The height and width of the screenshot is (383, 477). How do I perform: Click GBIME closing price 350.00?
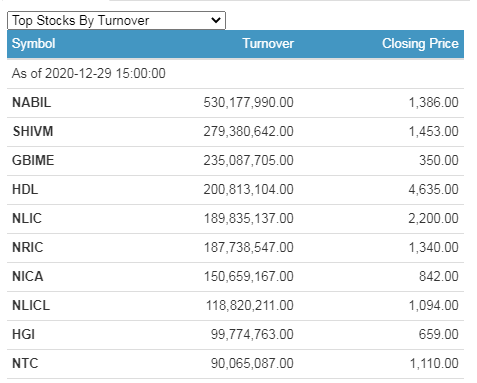(439, 160)
